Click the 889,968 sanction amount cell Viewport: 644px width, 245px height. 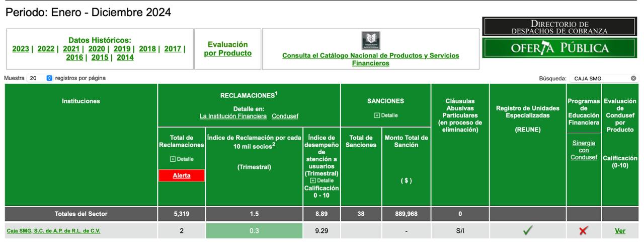tap(406, 214)
